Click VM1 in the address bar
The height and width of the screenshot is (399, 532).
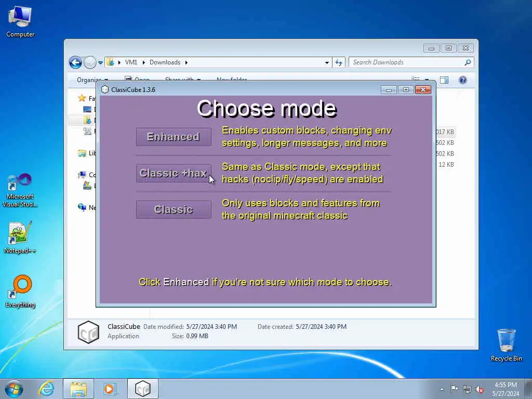(x=131, y=62)
